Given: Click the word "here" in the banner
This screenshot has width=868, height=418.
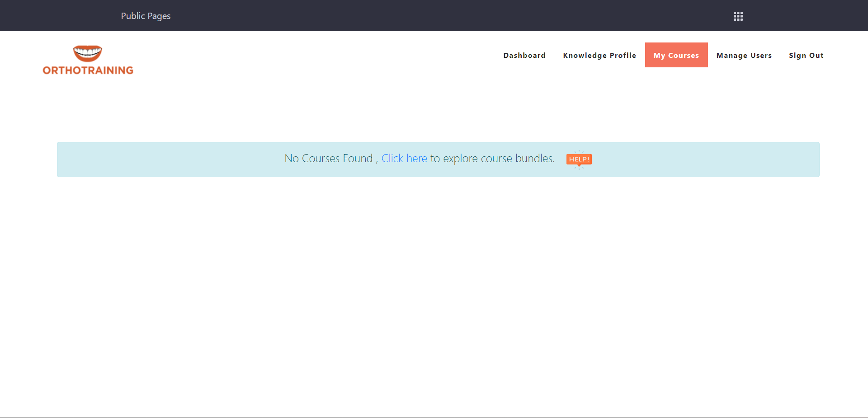Looking at the screenshot, I should pyautogui.click(x=416, y=159).
